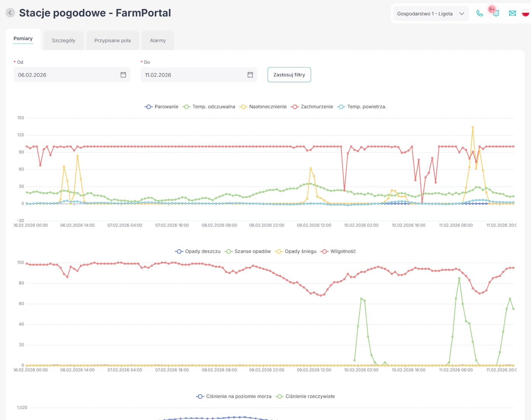Screen dimensions: 531x420
Task: Click the phone contact icon
Action: click(480, 13)
